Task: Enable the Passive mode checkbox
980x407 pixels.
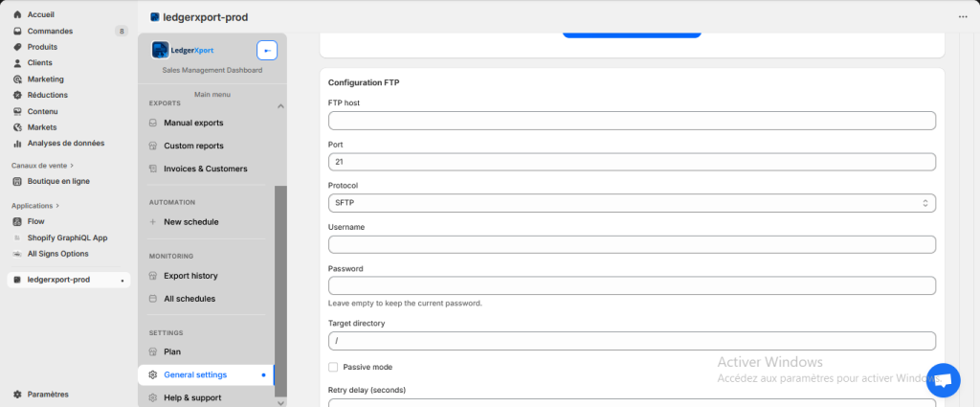Action: coord(333,367)
